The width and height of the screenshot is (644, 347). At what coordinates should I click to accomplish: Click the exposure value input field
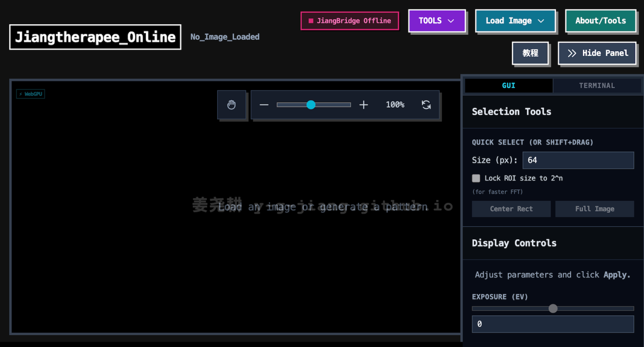pyautogui.click(x=553, y=324)
